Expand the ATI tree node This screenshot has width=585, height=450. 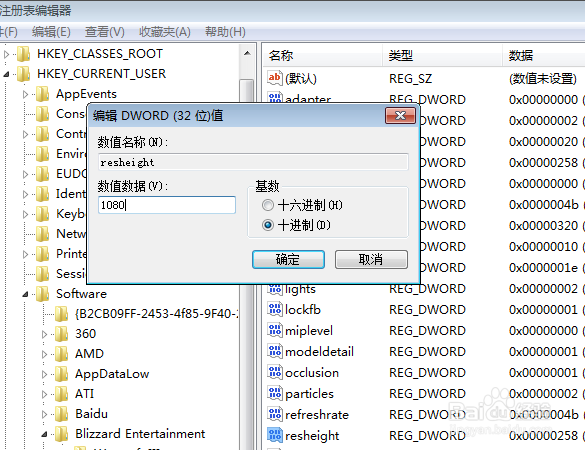click(x=44, y=394)
